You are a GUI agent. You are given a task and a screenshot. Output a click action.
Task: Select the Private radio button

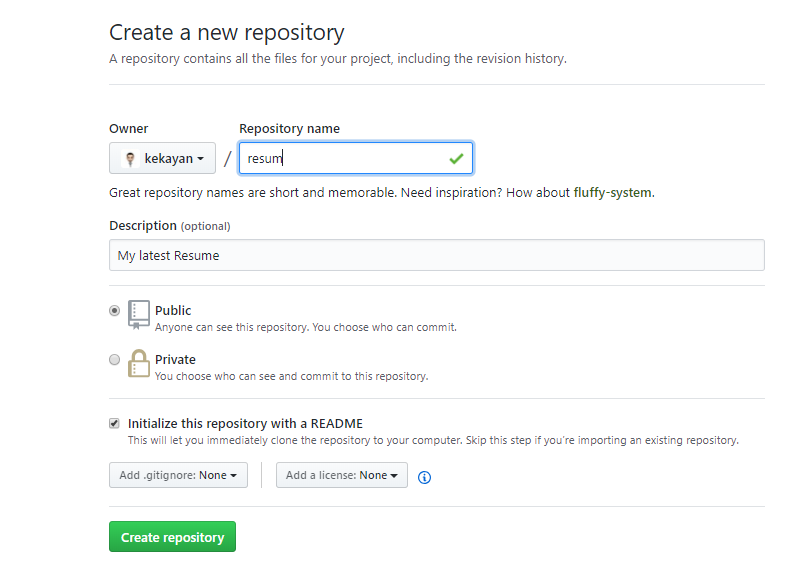click(x=115, y=360)
